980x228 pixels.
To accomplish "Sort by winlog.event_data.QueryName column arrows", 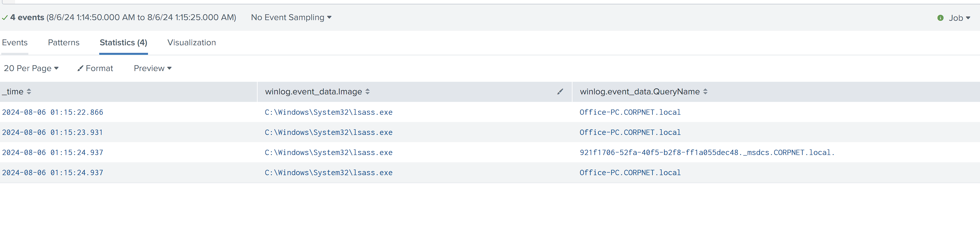I will point(705,92).
